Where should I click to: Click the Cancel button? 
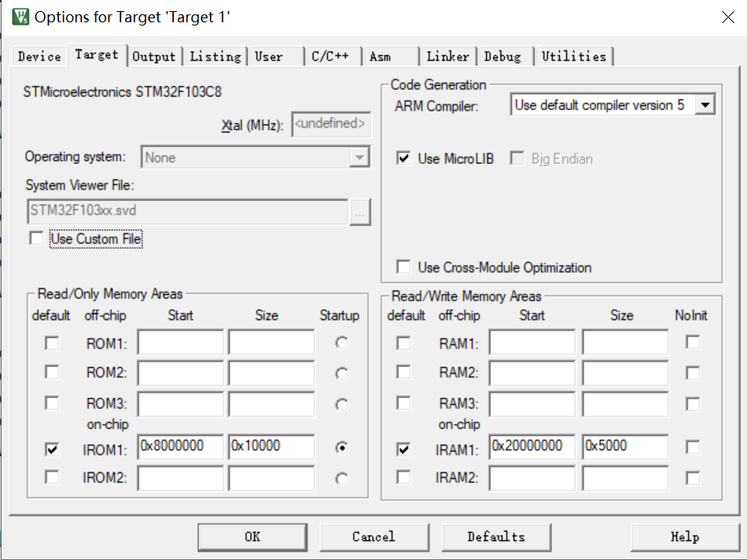374,537
